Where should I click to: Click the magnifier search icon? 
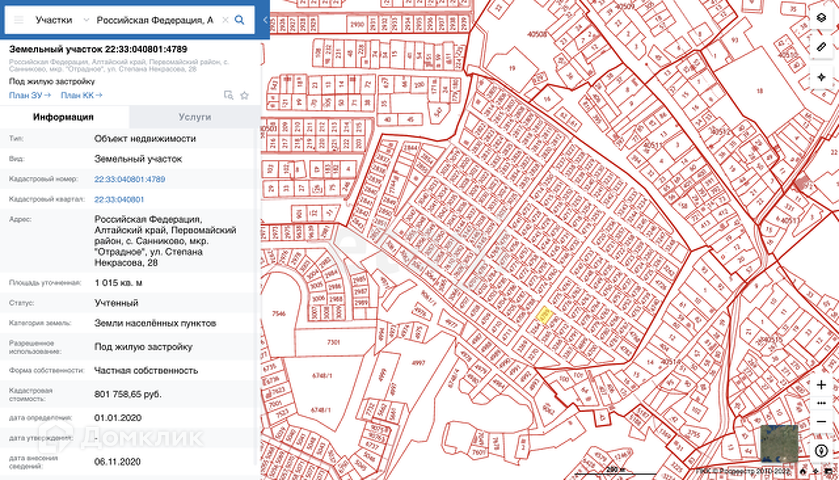coord(240,20)
